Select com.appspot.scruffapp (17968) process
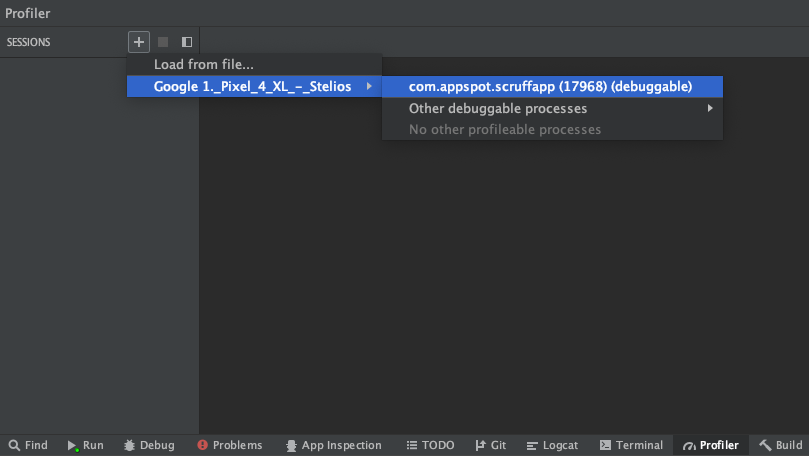The height and width of the screenshot is (456, 809). (552, 86)
